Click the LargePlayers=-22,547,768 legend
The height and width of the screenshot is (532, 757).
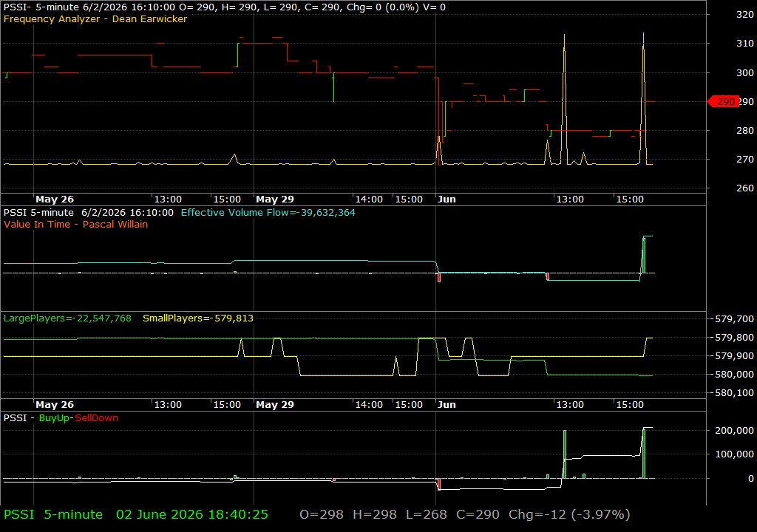(x=67, y=318)
